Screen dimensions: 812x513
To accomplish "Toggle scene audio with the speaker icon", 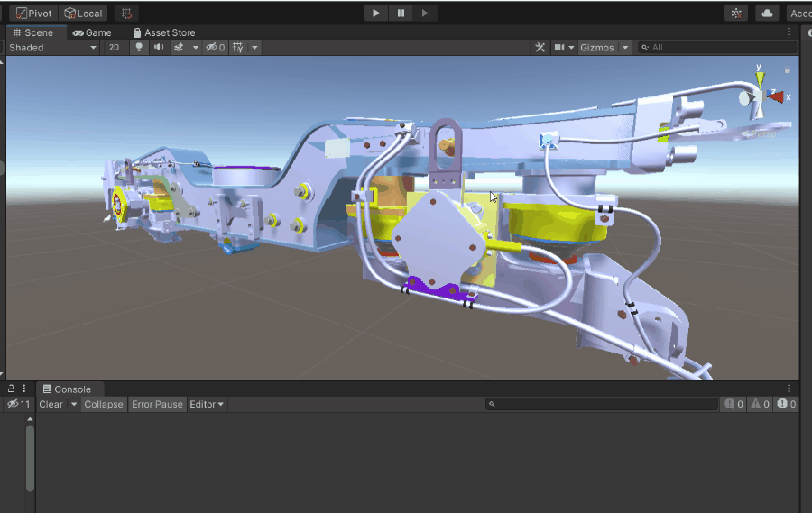I will click(x=159, y=48).
